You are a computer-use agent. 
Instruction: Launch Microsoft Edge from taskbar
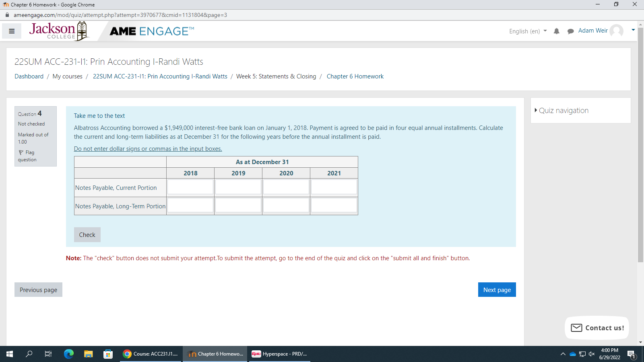point(69,354)
